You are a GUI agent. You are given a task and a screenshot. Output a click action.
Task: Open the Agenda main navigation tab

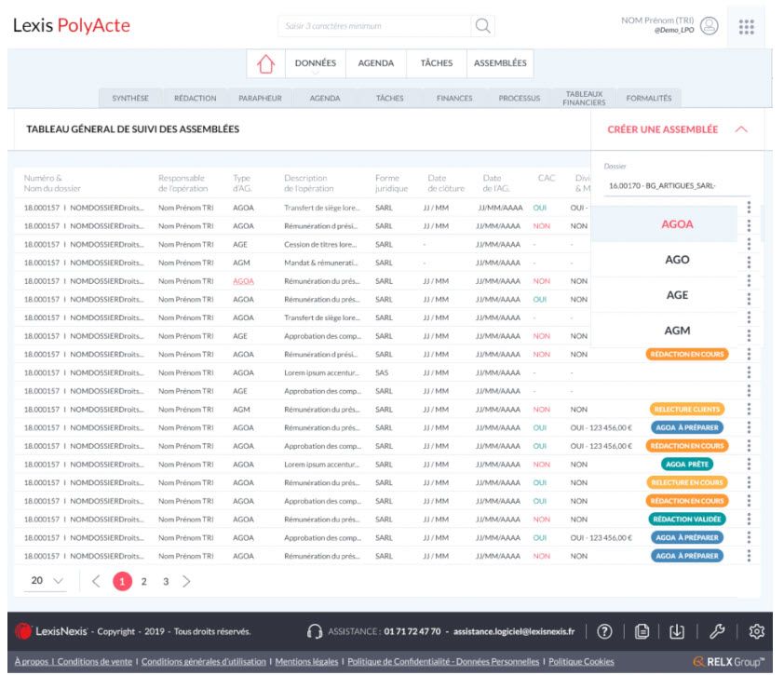[x=376, y=63]
